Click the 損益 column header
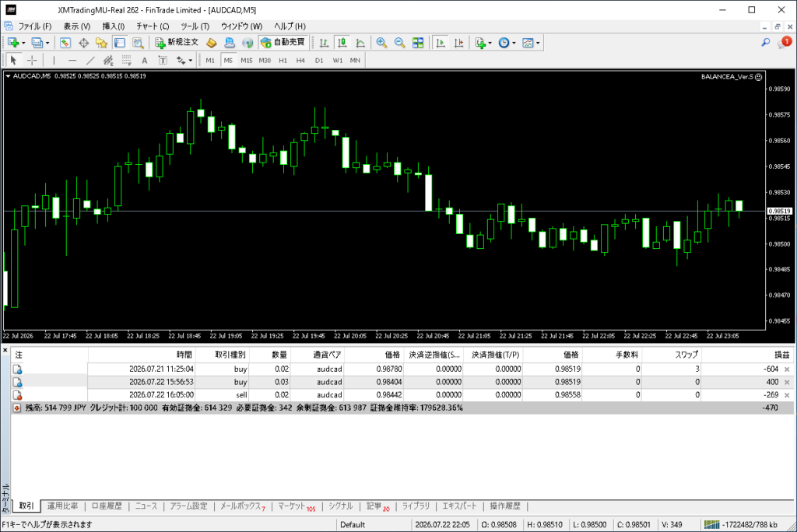Viewport: 797px width, 532px height. (x=781, y=355)
